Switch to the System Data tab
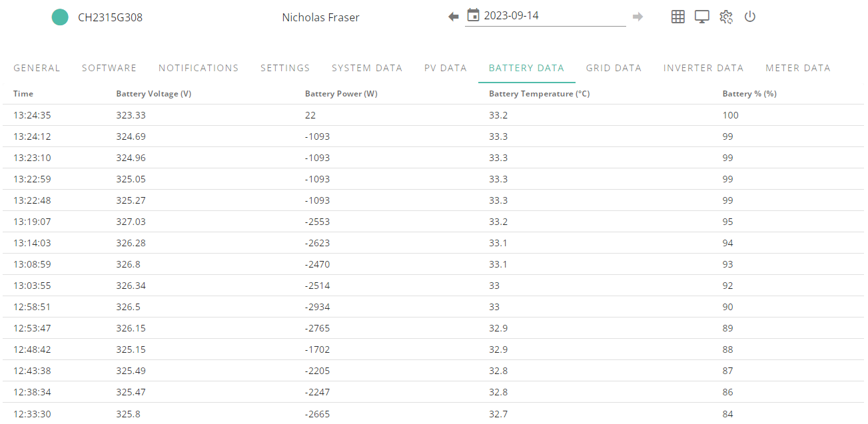868x424 pixels. point(367,68)
